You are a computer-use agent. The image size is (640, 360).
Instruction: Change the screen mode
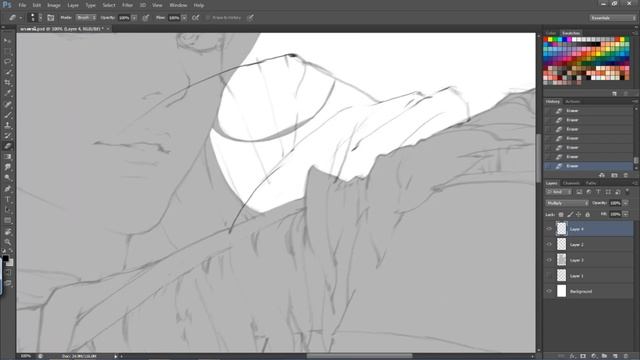pos(8,283)
